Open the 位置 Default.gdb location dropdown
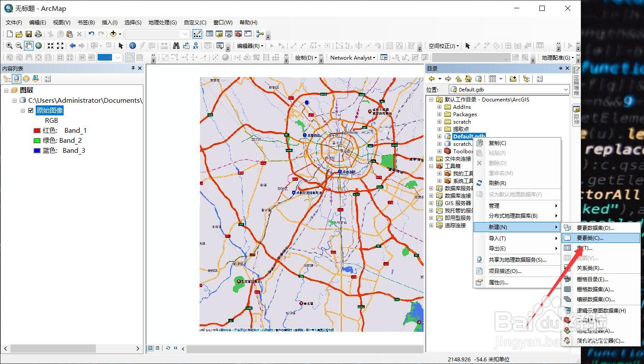 click(x=566, y=89)
